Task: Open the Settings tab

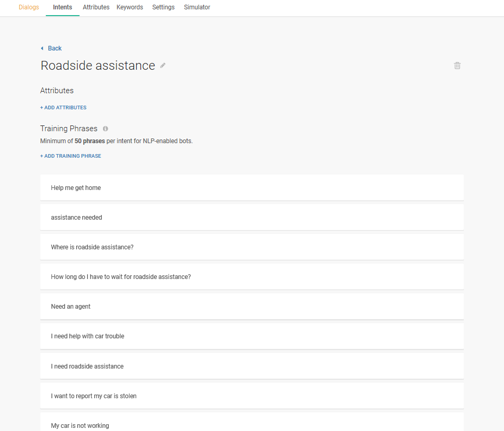Action: pos(163,7)
